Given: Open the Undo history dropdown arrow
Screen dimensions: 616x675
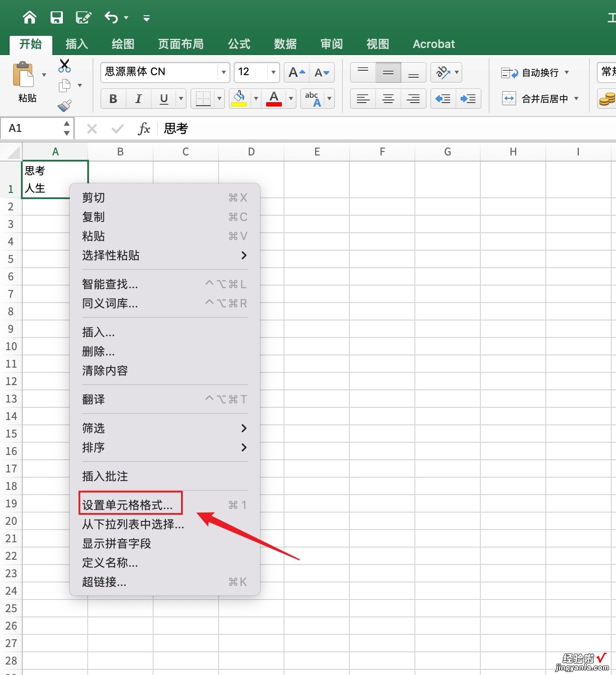Looking at the screenshot, I should [126, 18].
